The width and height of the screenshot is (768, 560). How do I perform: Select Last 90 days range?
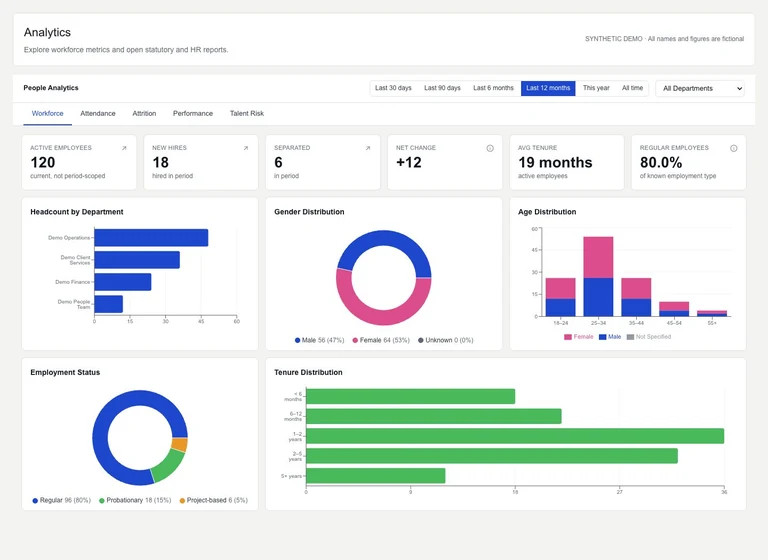pyautogui.click(x=442, y=88)
